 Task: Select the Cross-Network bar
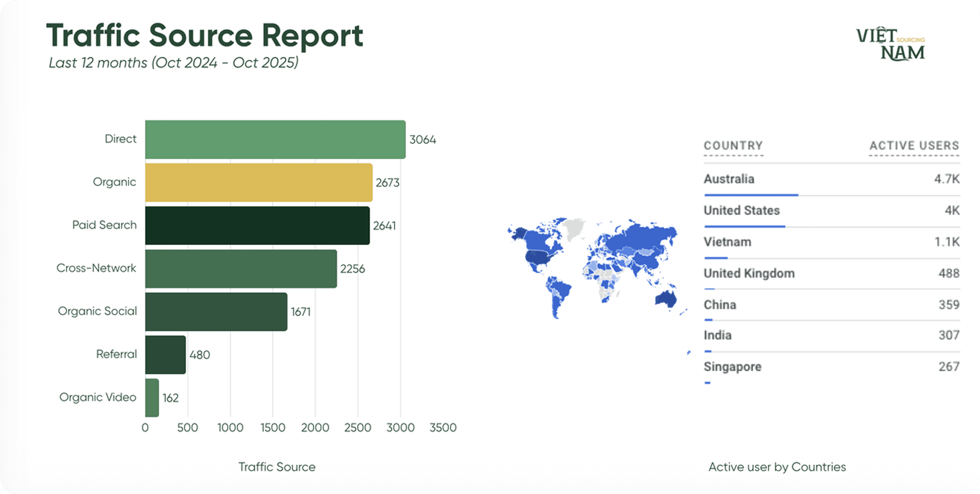pyautogui.click(x=241, y=269)
